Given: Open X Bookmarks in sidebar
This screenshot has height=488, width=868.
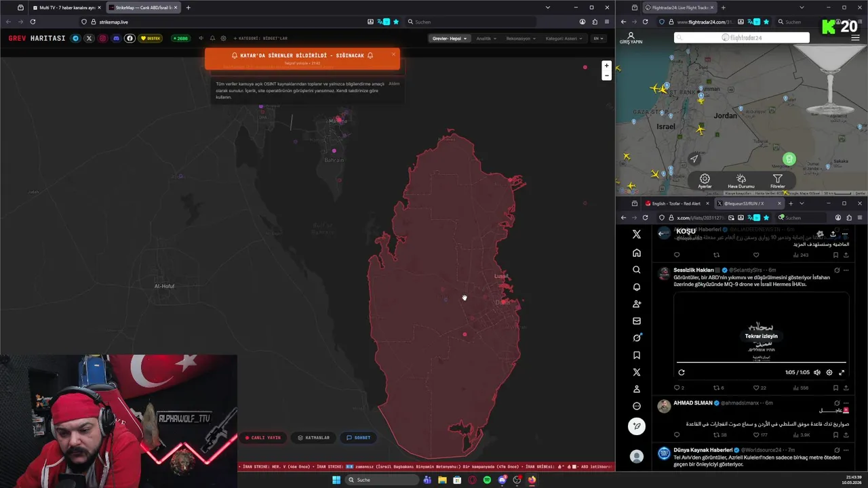Looking at the screenshot, I should (637, 355).
